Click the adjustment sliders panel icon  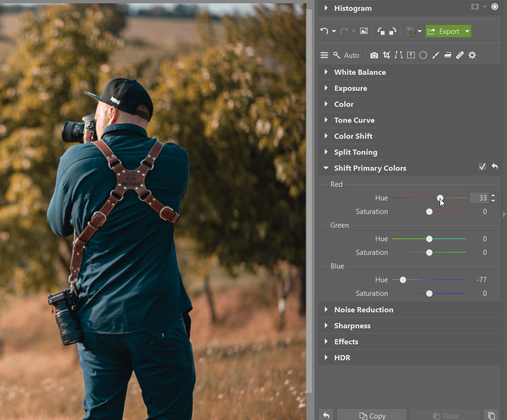pos(324,55)
